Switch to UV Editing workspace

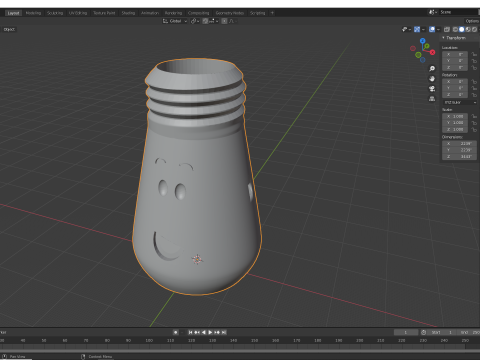click(x=78, y=13)
